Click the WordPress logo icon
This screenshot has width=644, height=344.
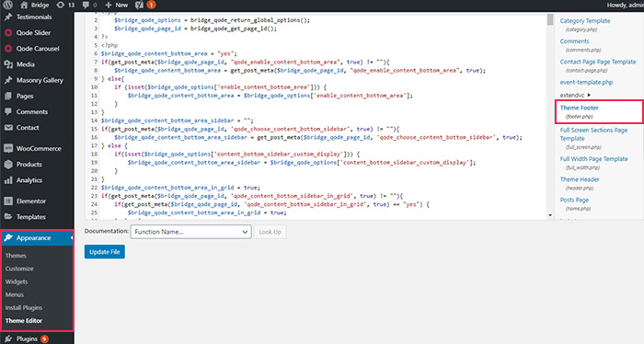click(x=7, y=5)
